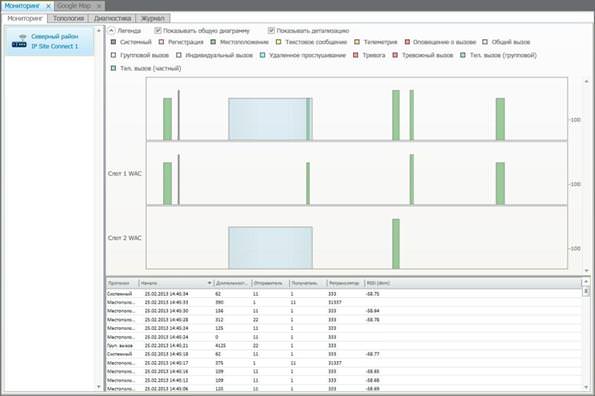The height and width of the screenshot is (396, 595).
Task: Open the Диагностика tab
Action: click(x=112, y=18)
